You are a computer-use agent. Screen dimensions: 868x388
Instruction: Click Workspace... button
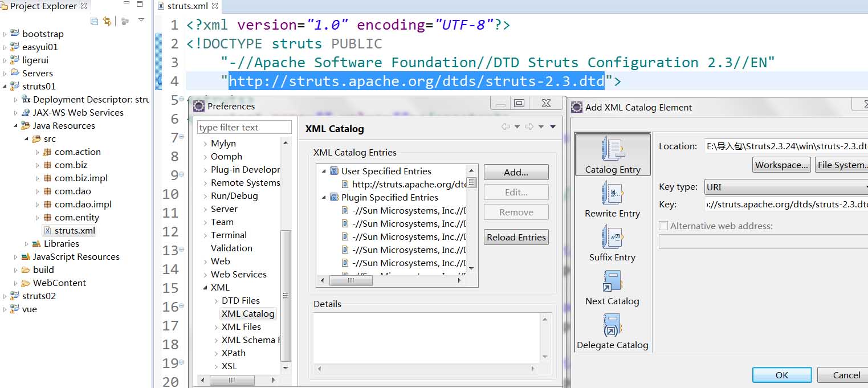point(782,165)
